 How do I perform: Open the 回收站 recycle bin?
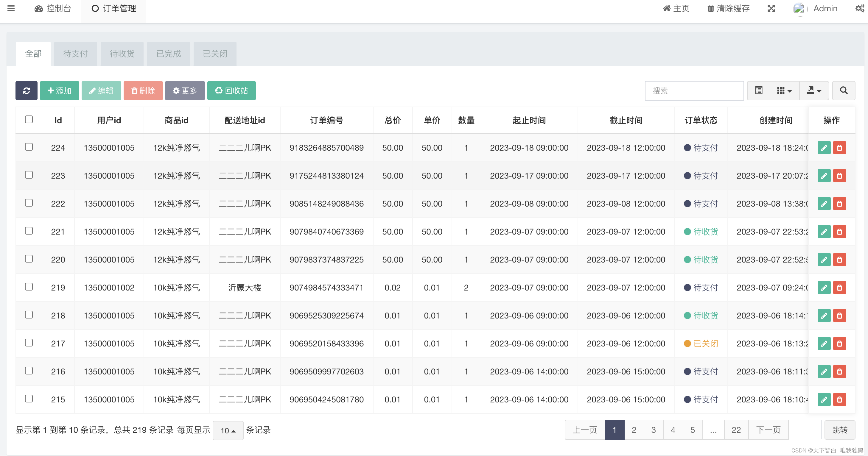click(231, 90)
